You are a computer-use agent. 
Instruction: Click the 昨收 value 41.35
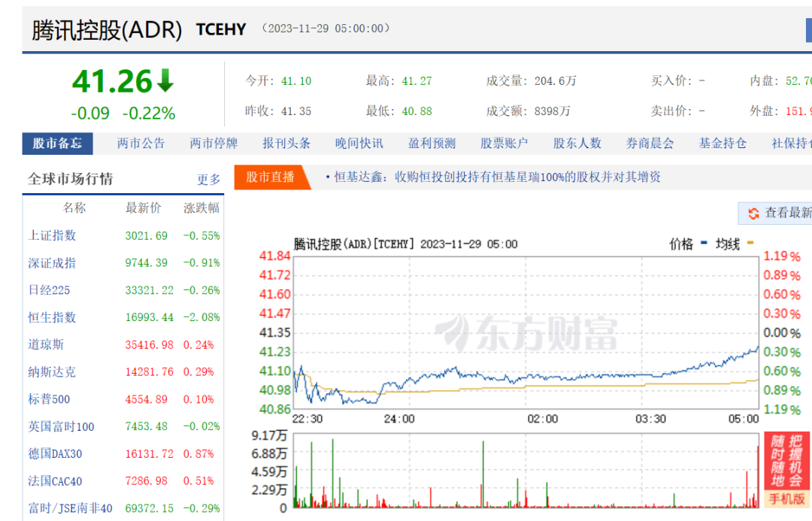[x=296, y=111]
